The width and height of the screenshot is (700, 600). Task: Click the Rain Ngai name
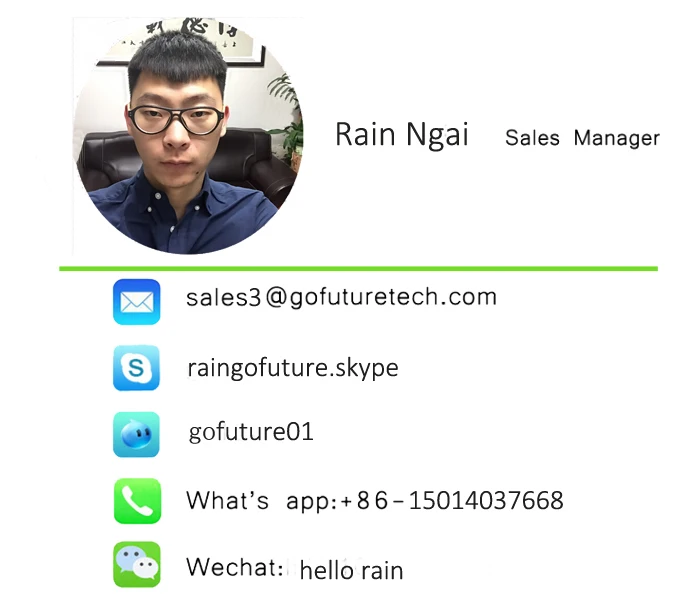click(401, 134)
